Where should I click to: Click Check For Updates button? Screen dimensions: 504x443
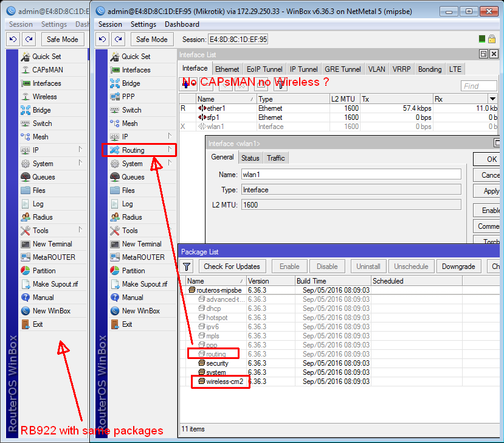coord(232,267)
